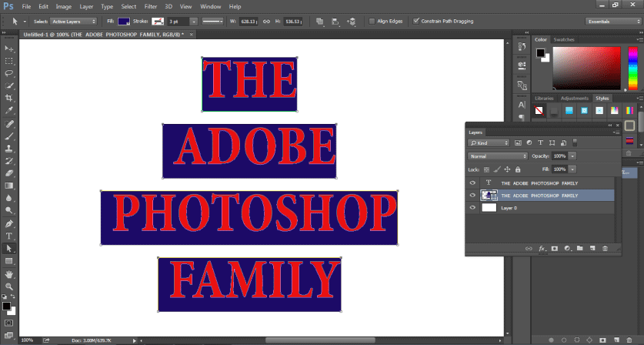This screenshot has width=644, height=345.
Task: Open Path alignment icon in options bar
Action: click(335, 22)
